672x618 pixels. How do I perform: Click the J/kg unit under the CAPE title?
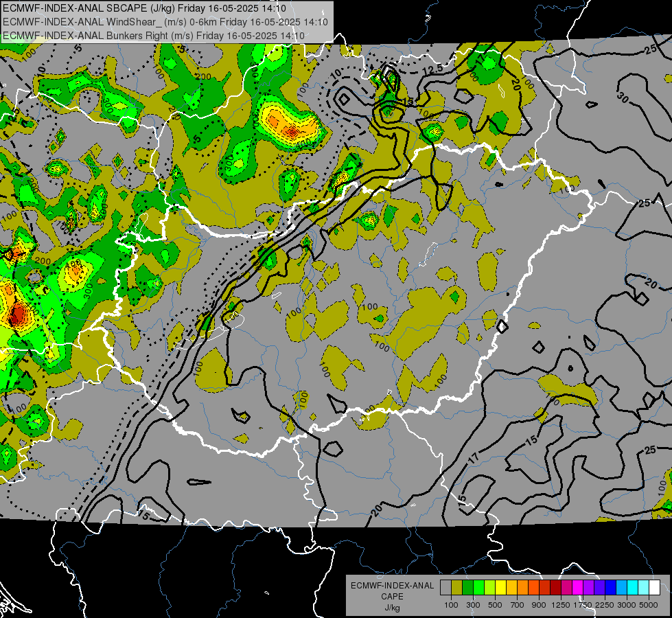392,608
